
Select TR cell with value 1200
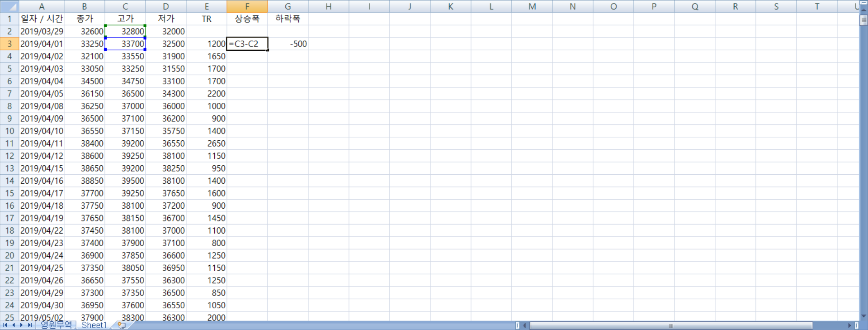click(207, 44)
